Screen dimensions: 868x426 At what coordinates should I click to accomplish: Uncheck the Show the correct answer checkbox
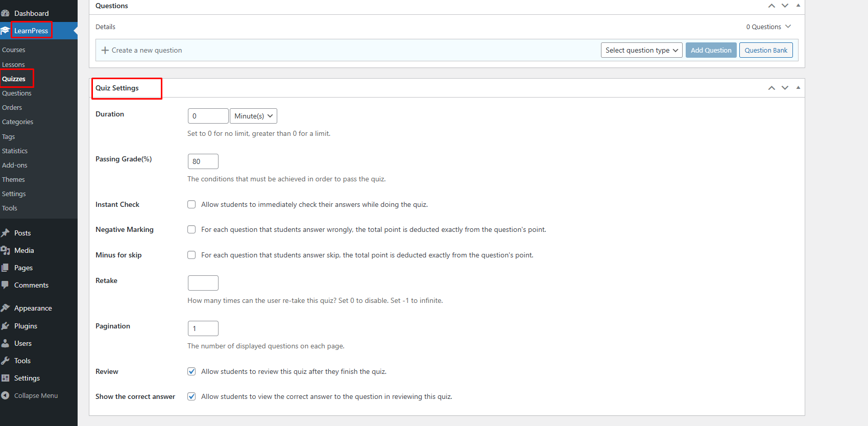pyautogui.click(x=191, y=396)
